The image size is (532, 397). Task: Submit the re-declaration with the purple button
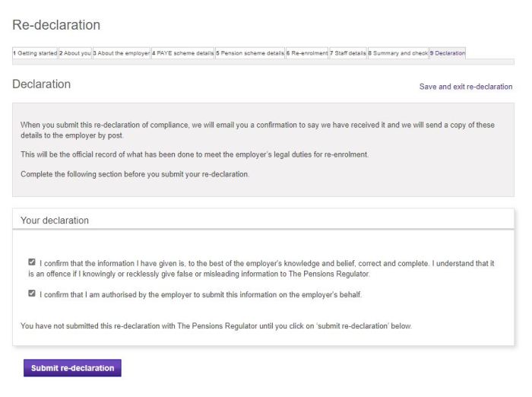(72, 368)
